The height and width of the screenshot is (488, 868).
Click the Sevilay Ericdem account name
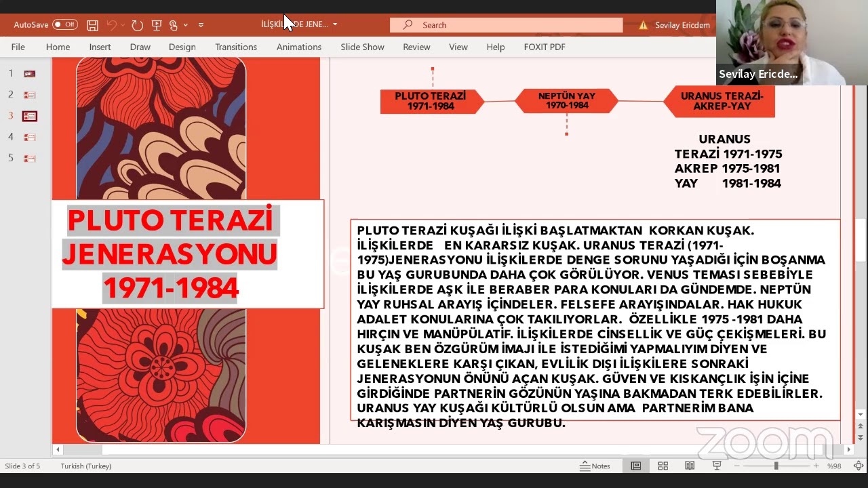coord(682,25)
